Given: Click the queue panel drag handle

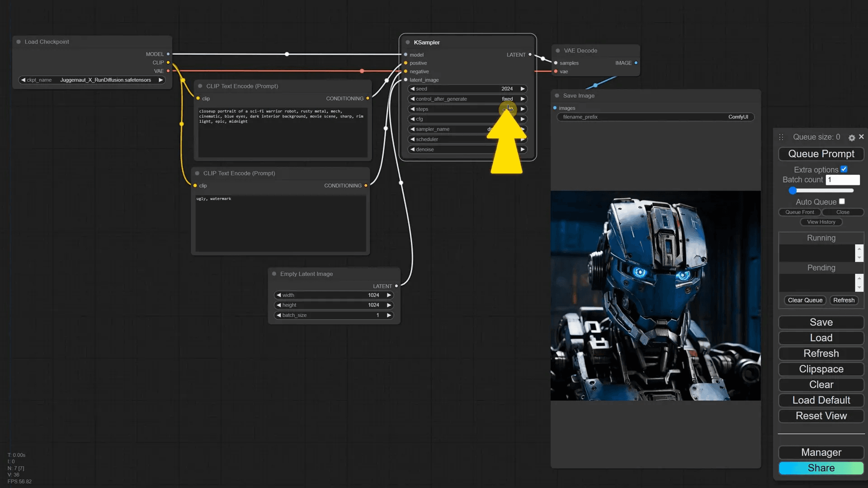Looking at the screenshot, I should click(x=781, y=137).
